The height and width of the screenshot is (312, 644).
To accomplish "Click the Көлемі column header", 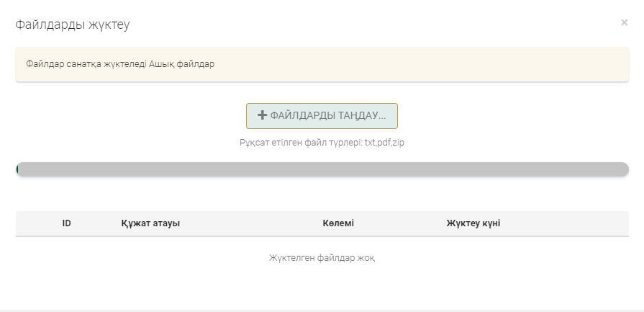I will (x=338, y=223).
